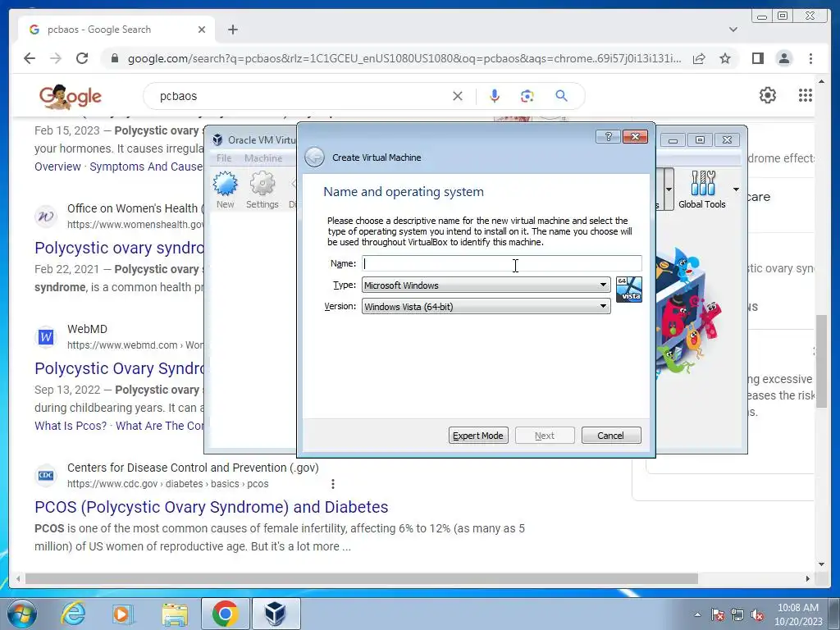
Task: Clear the Google search box with X
Action: (458, 96)
